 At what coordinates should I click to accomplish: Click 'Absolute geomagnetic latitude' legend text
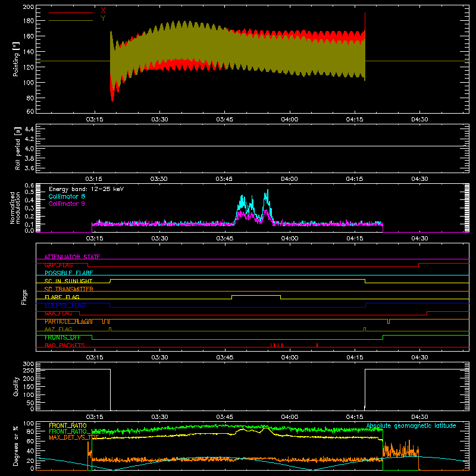point(411,425)
